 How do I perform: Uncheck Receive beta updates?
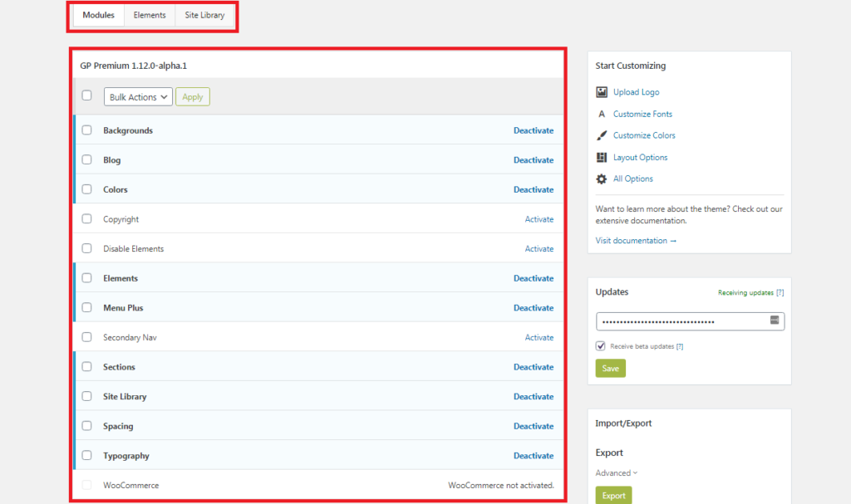point(601,345)
